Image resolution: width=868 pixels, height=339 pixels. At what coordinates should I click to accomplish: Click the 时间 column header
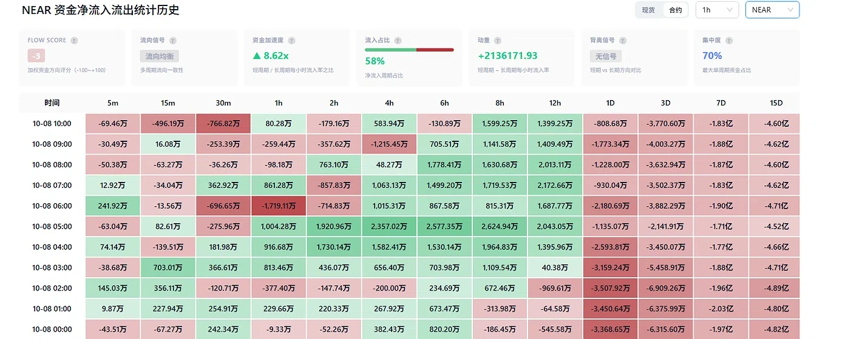pos(52,103)
